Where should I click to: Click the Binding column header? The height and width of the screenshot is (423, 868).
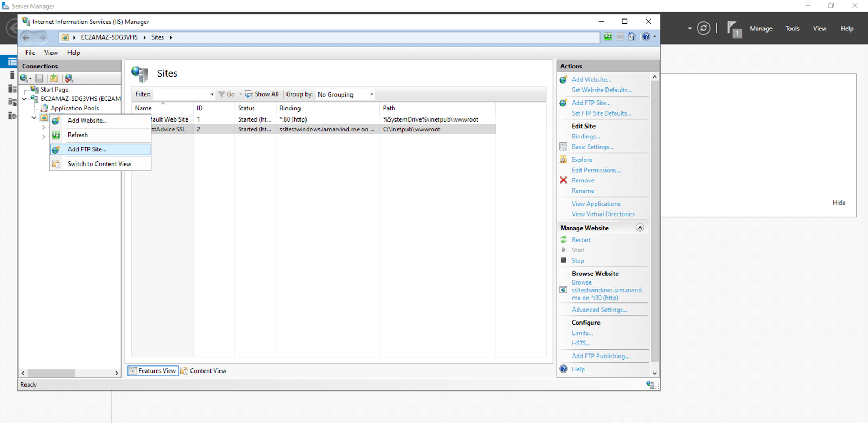pyautogui.click(x=327, y=108)
